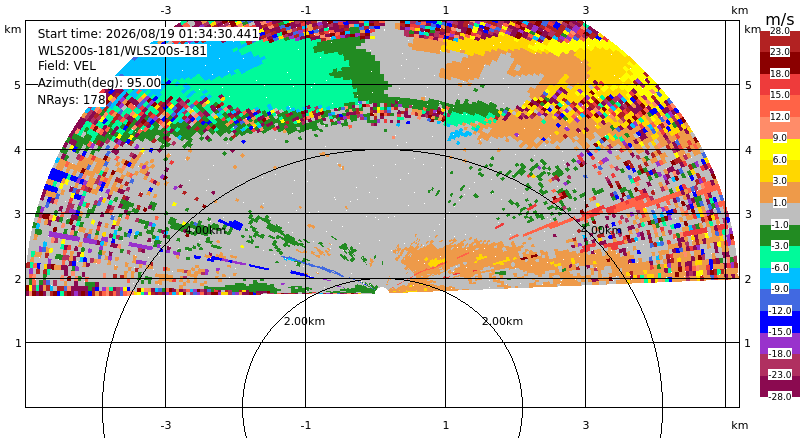Viewport: 800px width, 438px height.
Task: Click the Azimuth(deg): 95.00 label
Action: click(x=99, y=83)
